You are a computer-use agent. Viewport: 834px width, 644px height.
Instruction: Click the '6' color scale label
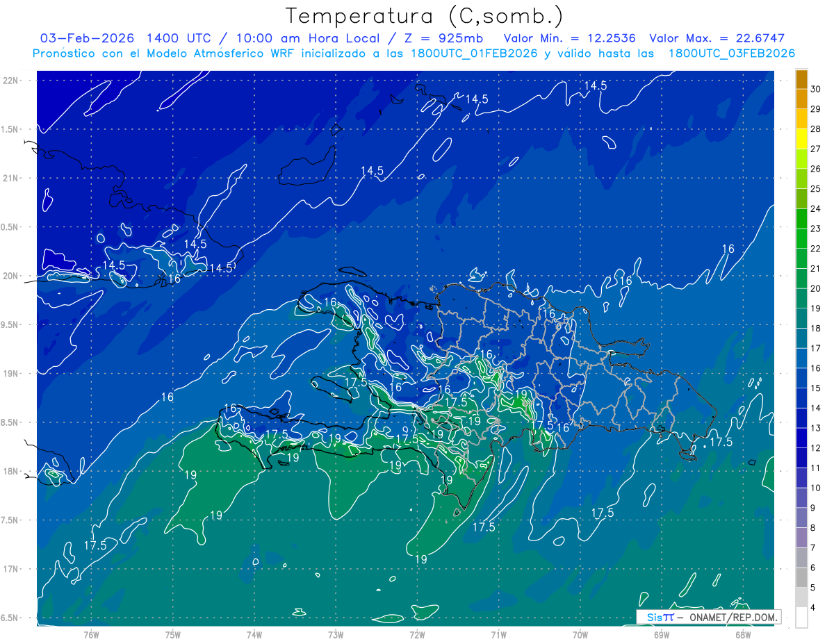coord(813,567)
